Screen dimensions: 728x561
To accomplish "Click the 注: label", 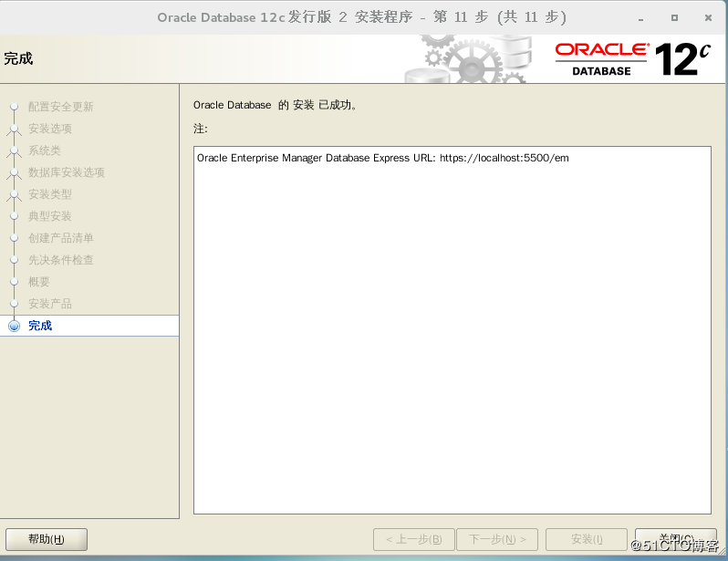I will [x=200, y=129].
